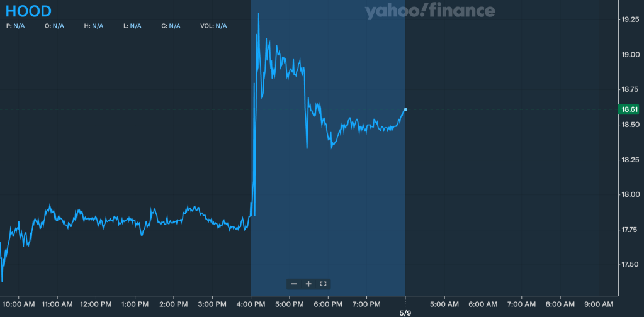Click the green 18.61 current price tag
The height and width of the screenshot is (317, 644).
tap(630, 109)
